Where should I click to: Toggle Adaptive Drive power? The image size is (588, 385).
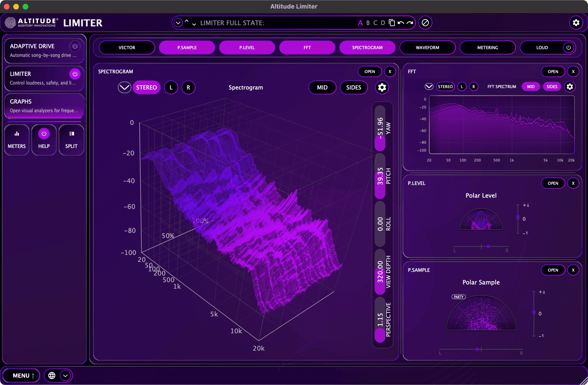point(75,46)
